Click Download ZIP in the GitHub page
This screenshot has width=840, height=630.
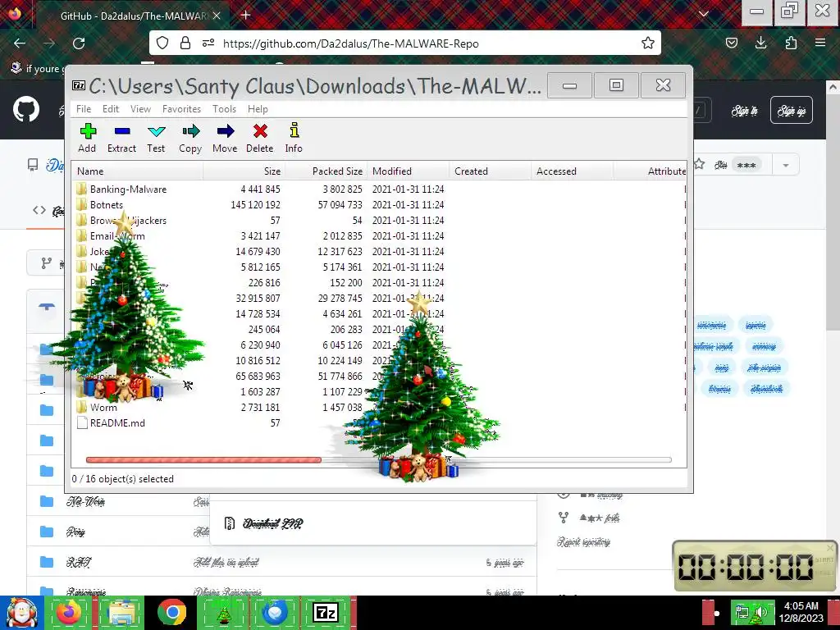272,523
